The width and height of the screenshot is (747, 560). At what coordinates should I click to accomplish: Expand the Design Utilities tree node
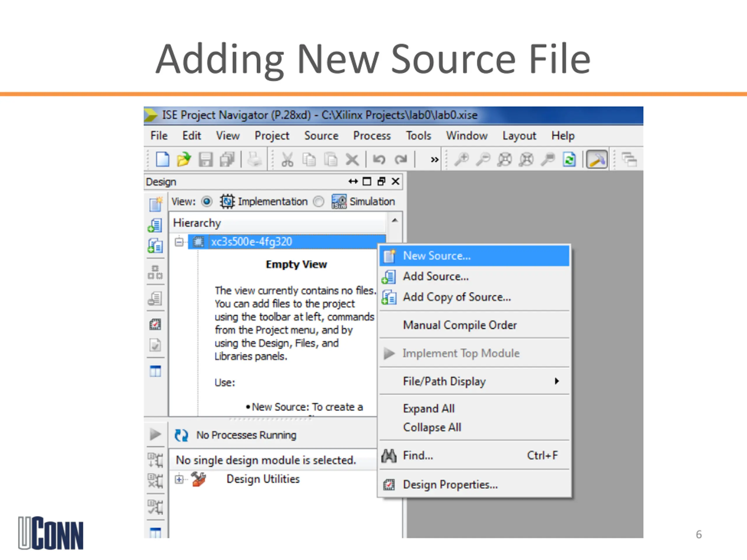point(179,479)
